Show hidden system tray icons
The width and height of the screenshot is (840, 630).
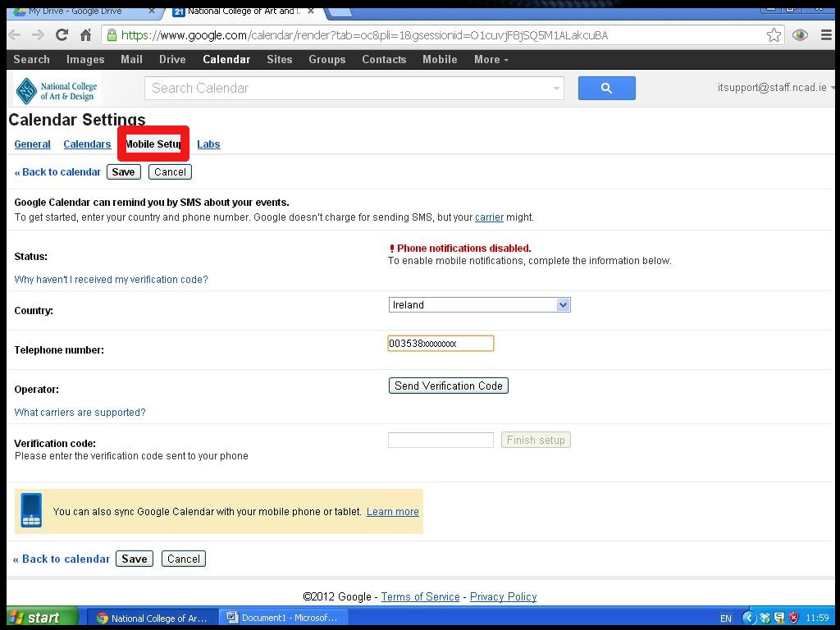749,619
